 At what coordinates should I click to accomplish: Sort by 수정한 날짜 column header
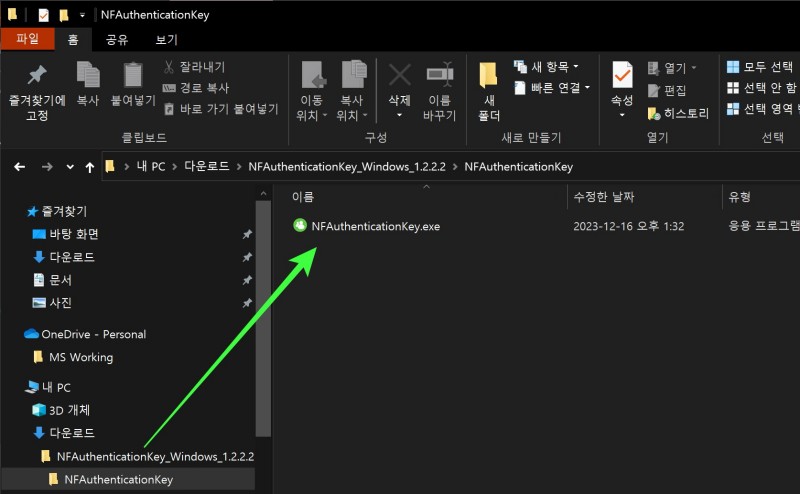pyautogui.click(x=604, y=197)
